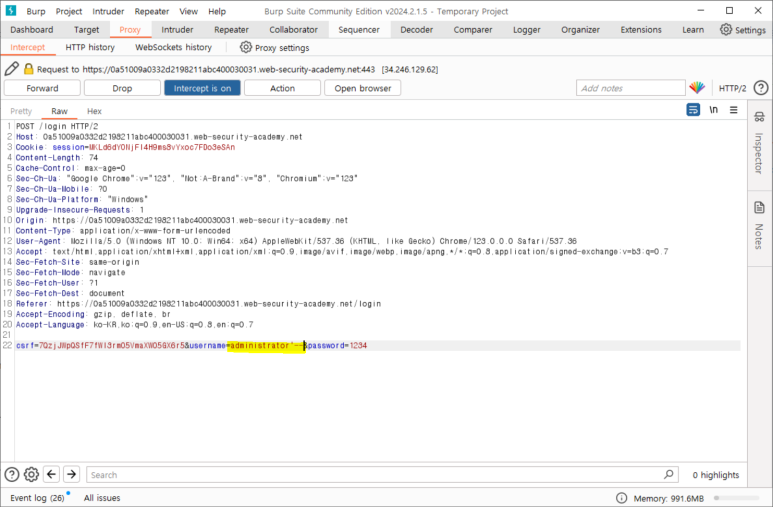Switch to the Sequencer tab
Image resolution: width=773 pixels, height=507 pixels.
pos(359,30)
